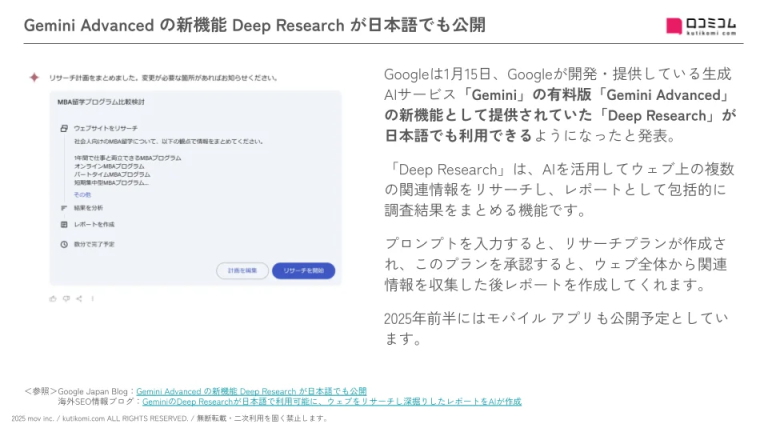The height and width of the screenshot is (432, 768).
Task: Start research with the リサーチを開始 button
Action: coord(303,271)
